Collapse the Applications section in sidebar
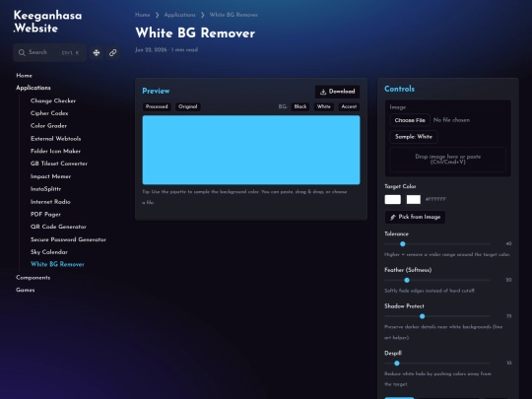Viewport: 532px width, 399px height. point(33,88)
